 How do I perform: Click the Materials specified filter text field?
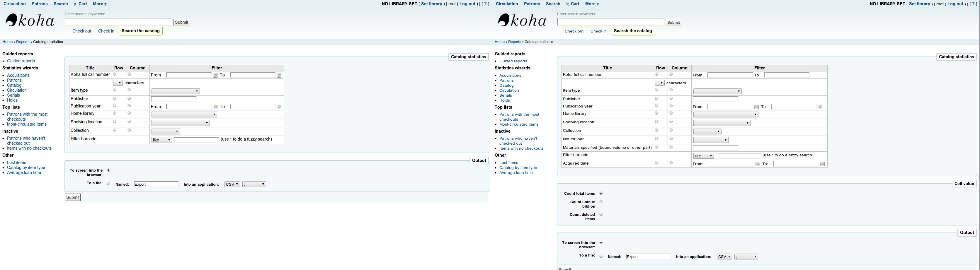click(x=715, y=148)
